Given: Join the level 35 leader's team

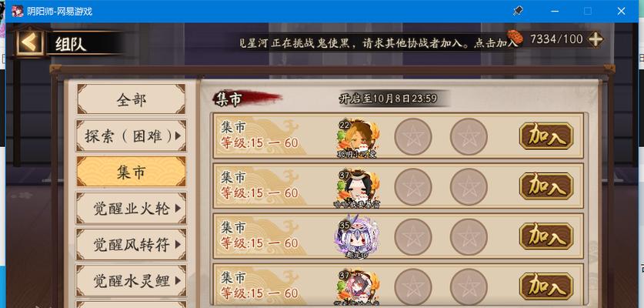Looking at the screenshot, I should tap(546, 236).
